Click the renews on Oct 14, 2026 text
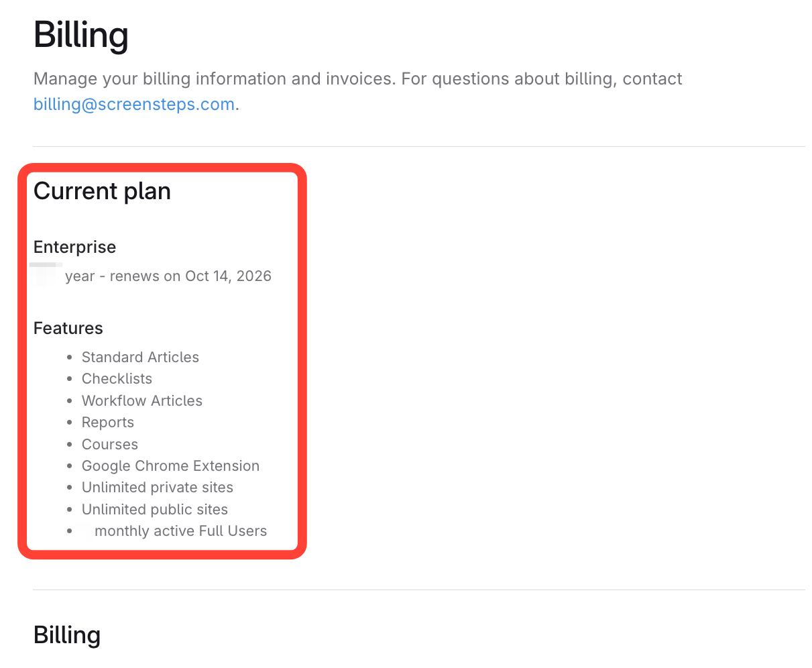 click(x=190, y=276)
